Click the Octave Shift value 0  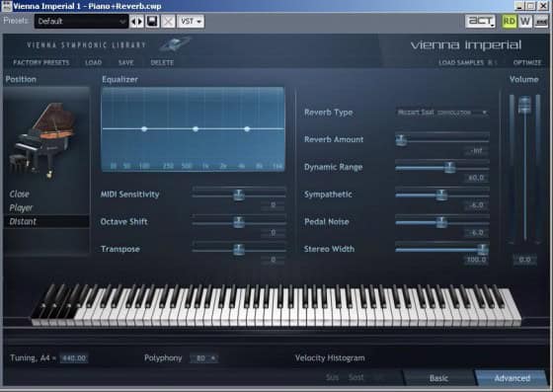(x=273, y=233)
